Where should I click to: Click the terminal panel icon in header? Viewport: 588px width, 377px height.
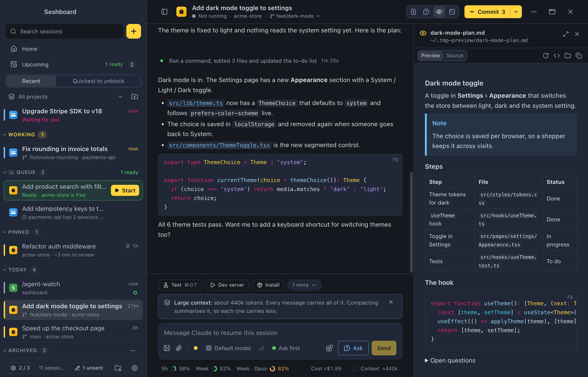(x=452, y=12)
